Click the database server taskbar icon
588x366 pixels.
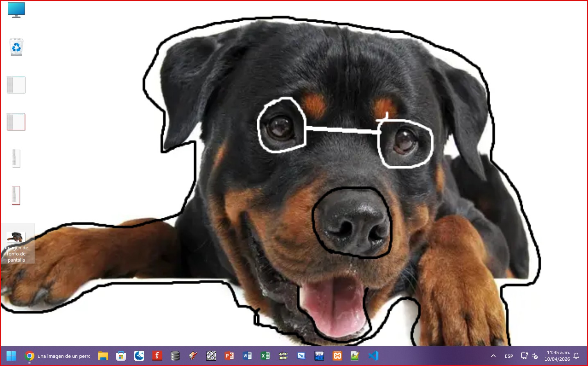pos(175,356)
